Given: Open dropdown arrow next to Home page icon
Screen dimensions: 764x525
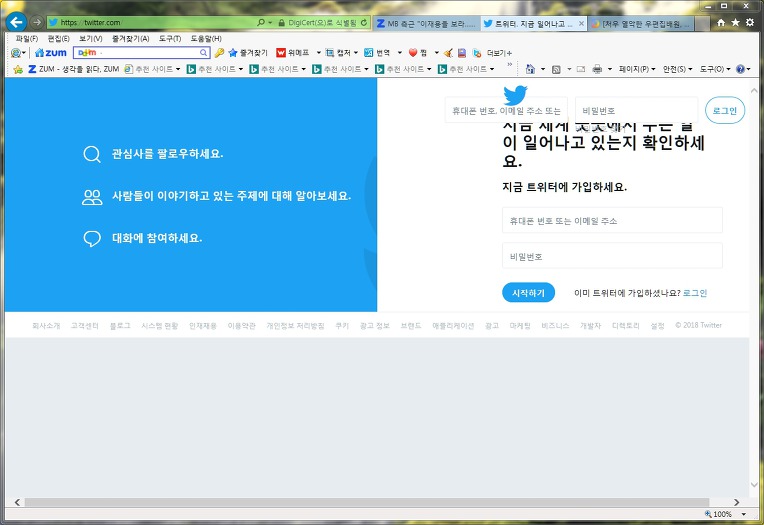Looking at the screenshot, I should [543, 69].
